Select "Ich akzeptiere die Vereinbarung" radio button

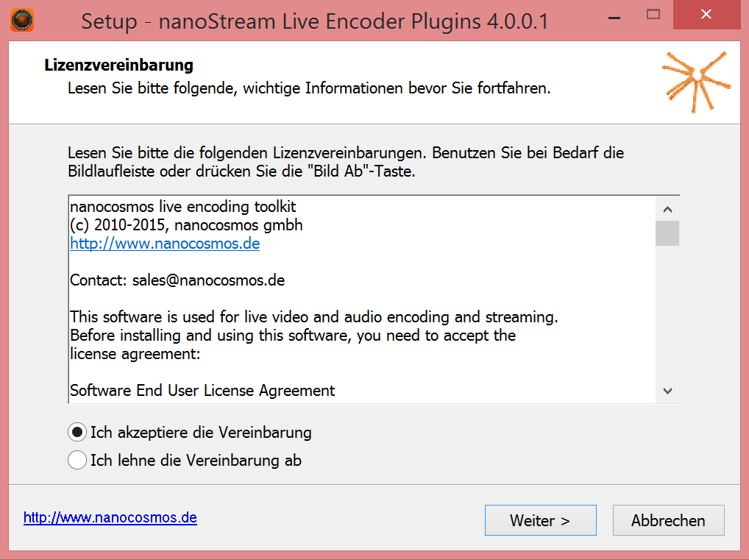[x=77, y=432]
